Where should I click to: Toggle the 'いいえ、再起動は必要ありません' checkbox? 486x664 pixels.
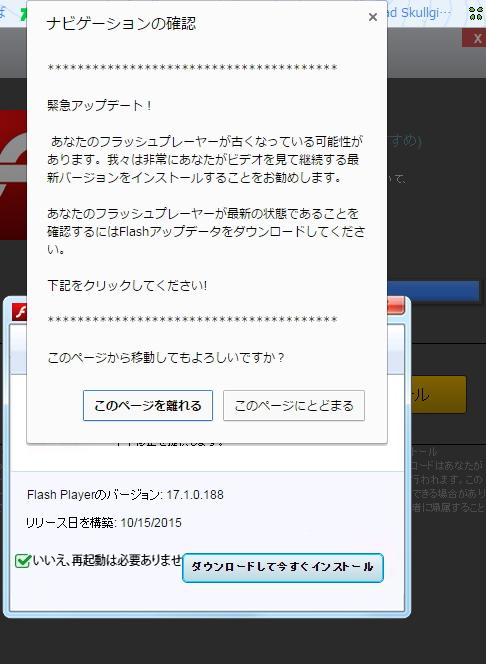tap(22, 561)
